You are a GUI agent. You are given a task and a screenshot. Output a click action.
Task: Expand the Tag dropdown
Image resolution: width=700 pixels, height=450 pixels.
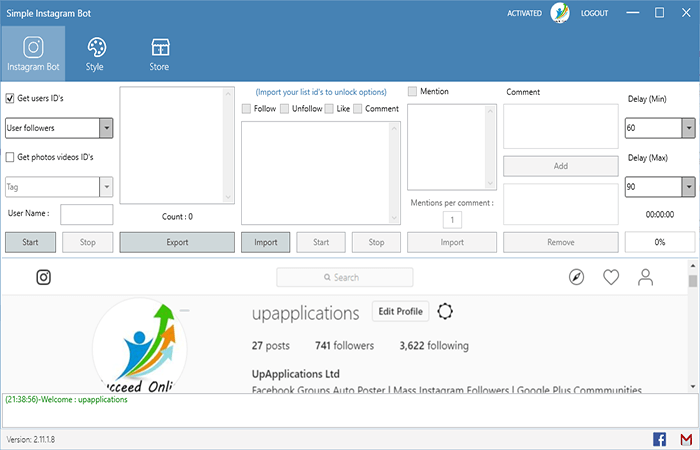[x=106, y=187]
